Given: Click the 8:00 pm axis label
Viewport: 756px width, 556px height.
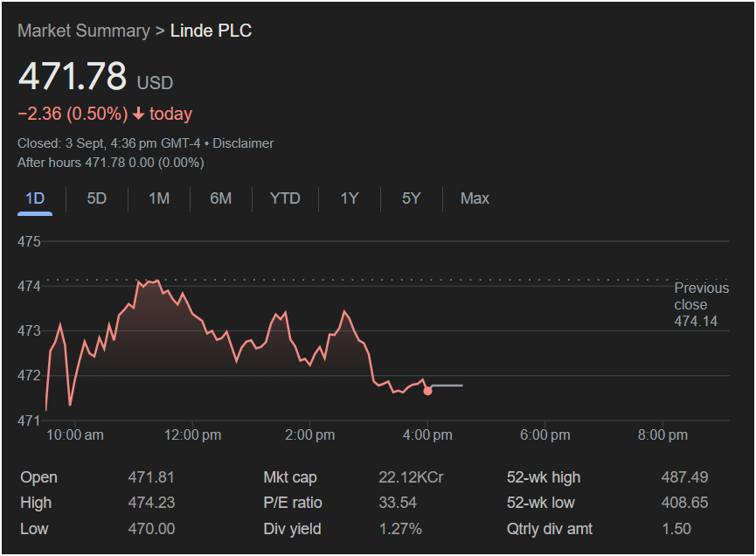Looking at the screenshot, I should pos(662,435).
